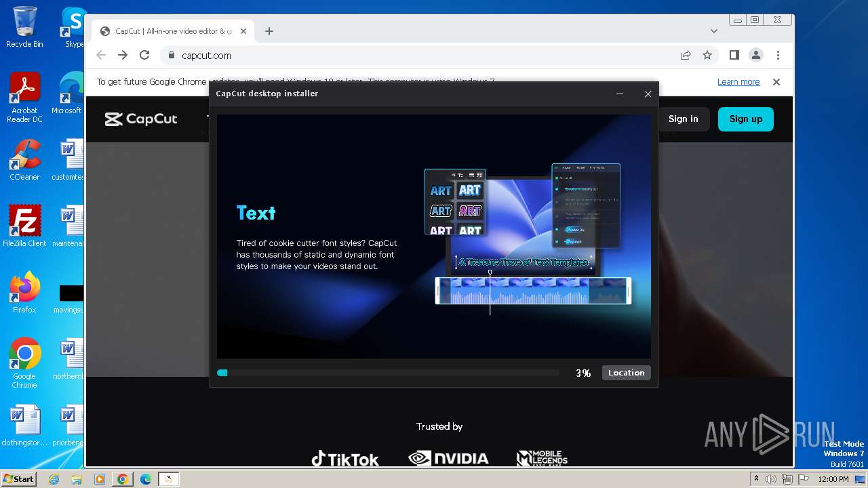This screenshot has height=488, width=868.
Task: Share this page icon in address bar
Action: [x=686, y=56]
